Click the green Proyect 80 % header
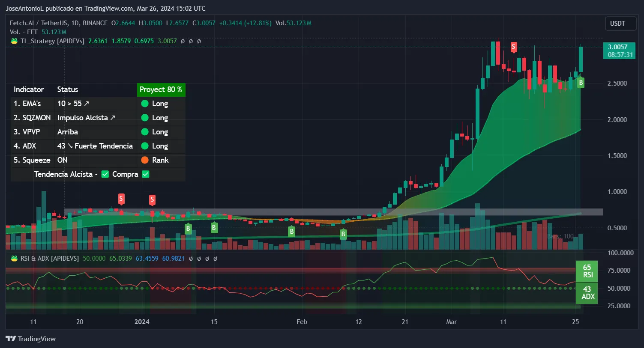 pos(161,89)
